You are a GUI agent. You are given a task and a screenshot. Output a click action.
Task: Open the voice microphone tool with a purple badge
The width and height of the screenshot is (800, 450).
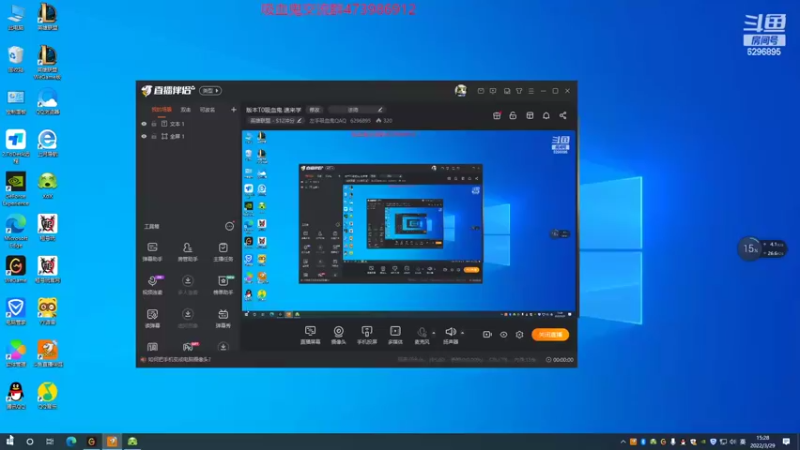pyautogui.click(x=153, y=285)
